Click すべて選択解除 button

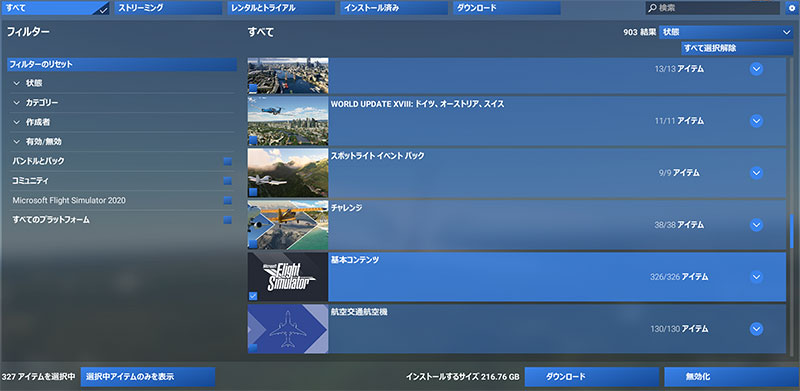coord(737,48)
